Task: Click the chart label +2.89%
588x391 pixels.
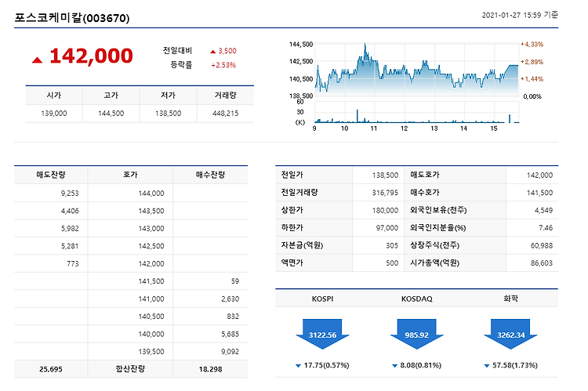Action: point(532,62)
